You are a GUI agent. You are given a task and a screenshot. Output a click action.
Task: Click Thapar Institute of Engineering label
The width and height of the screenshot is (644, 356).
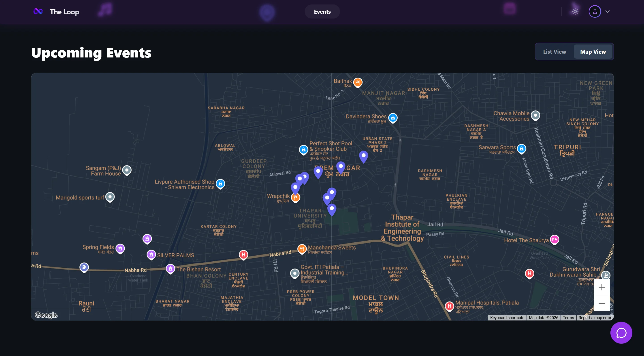coord(402,228)
